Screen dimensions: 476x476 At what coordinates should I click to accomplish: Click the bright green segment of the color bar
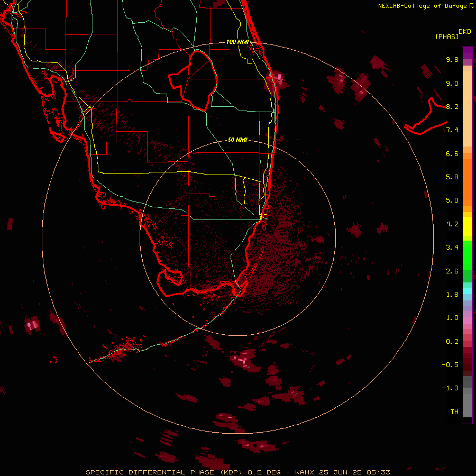(467, 255)
